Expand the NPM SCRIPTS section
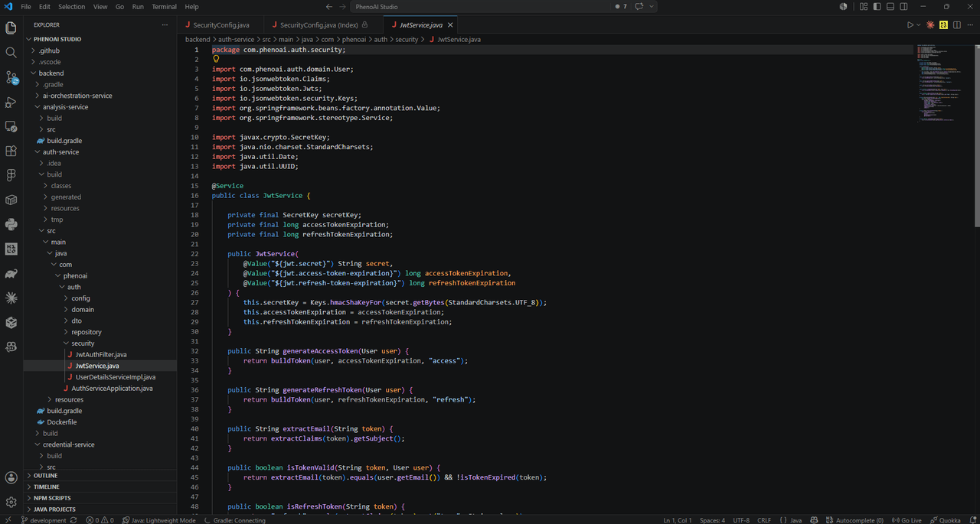This screenshot has width=980, height=524. click(100, 498)
